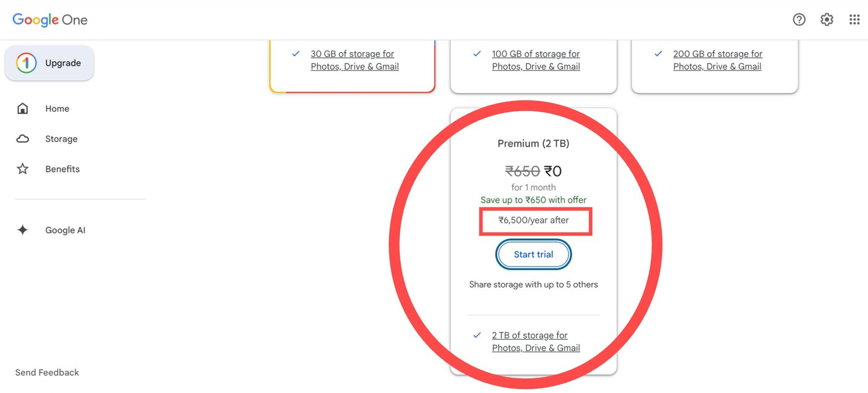Click the Home house icon
Screen dimensions: 868x393
tap(23, 109)
